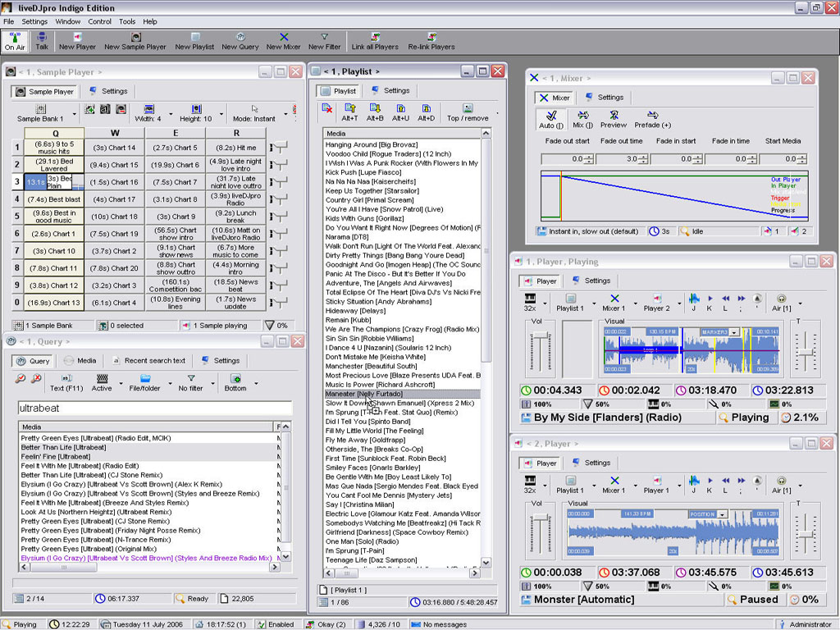
Task: Click the Text (F11) icon in Query
Action: pos(67,379)
